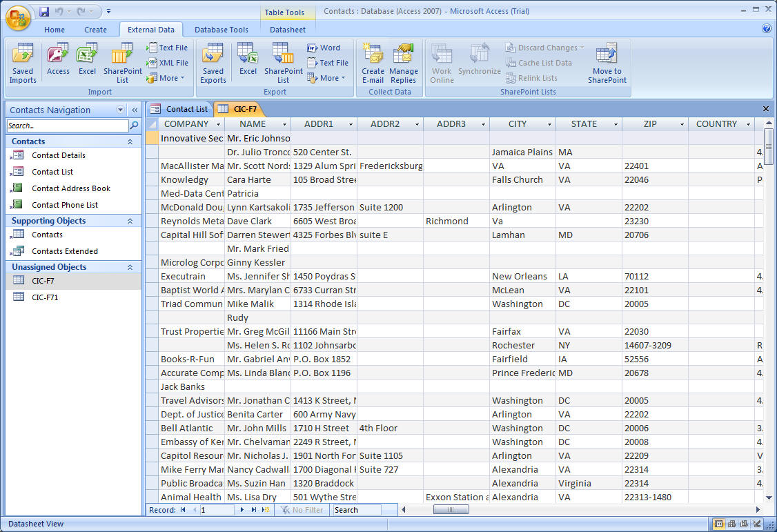This screenshot has width=777, height=532.
Task: Open Contact Details form
Action: (x=59, y=155)
